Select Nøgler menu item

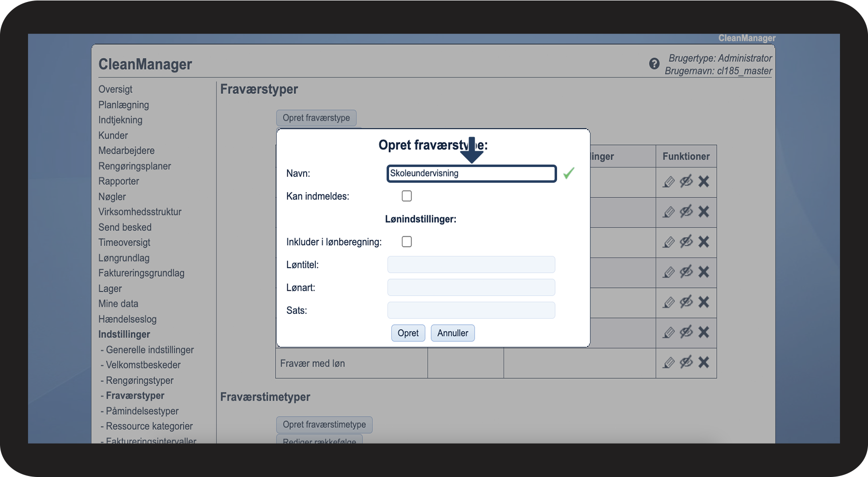(x=112, y=196)
